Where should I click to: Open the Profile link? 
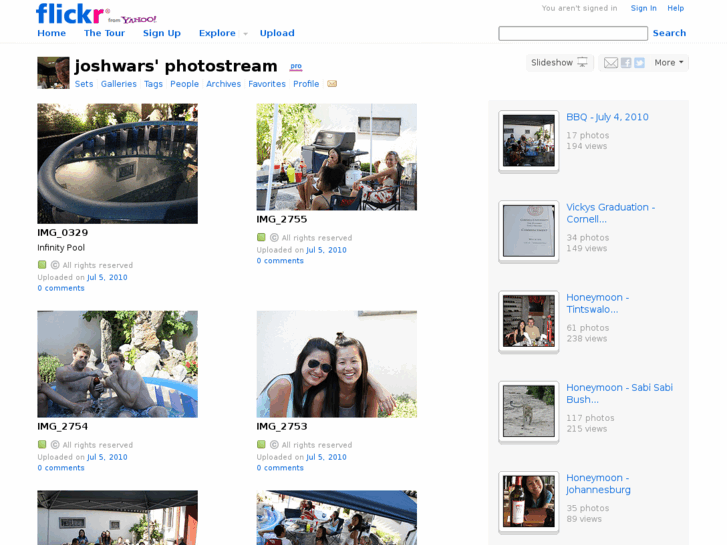pos(306,84)
